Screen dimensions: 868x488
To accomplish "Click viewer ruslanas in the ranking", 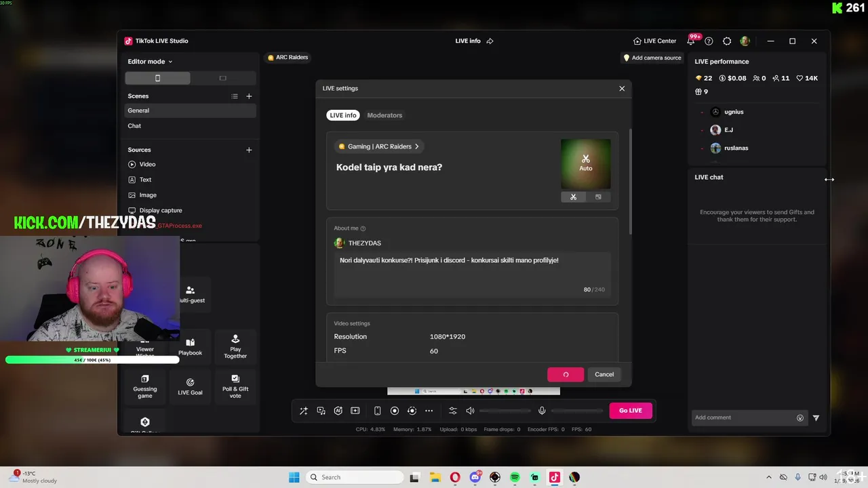I will point(736,148).
